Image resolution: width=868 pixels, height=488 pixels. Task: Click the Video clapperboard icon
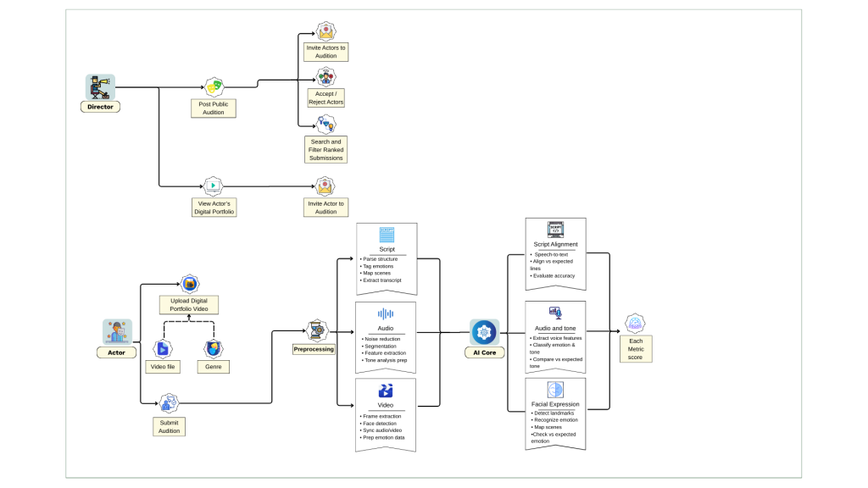(386, 391)
